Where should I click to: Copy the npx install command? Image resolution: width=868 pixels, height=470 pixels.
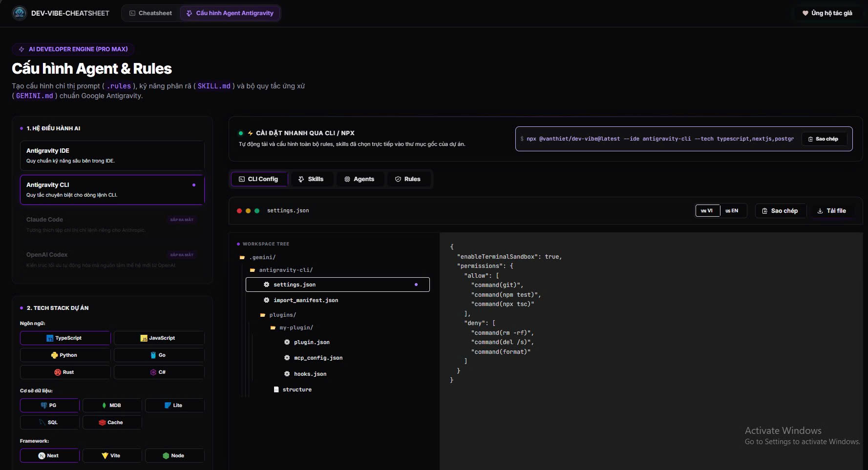coord(824,139)
